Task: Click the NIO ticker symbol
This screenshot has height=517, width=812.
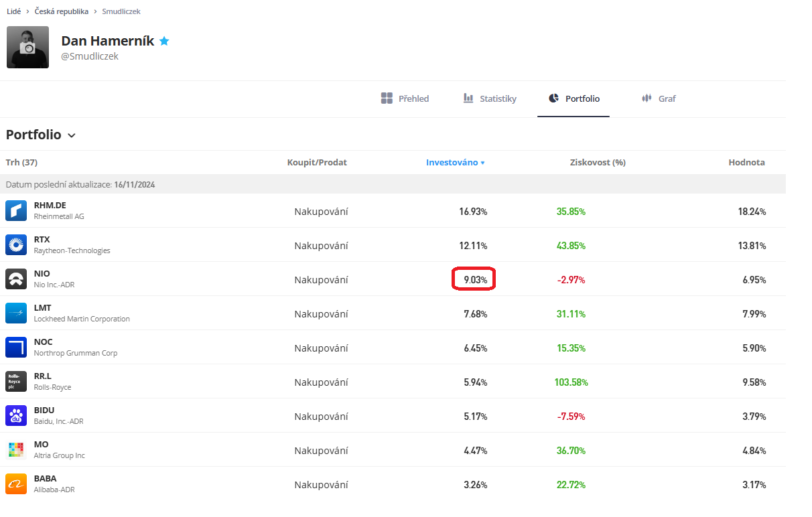Action: 42,273
